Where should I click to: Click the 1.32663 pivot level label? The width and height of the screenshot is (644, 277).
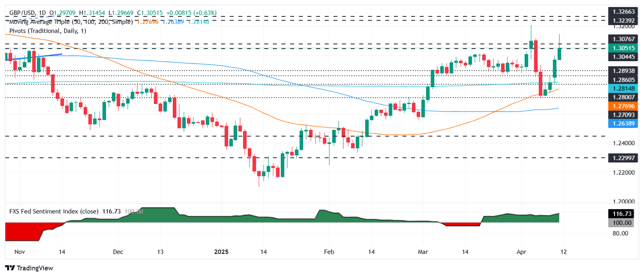(623, 11)
